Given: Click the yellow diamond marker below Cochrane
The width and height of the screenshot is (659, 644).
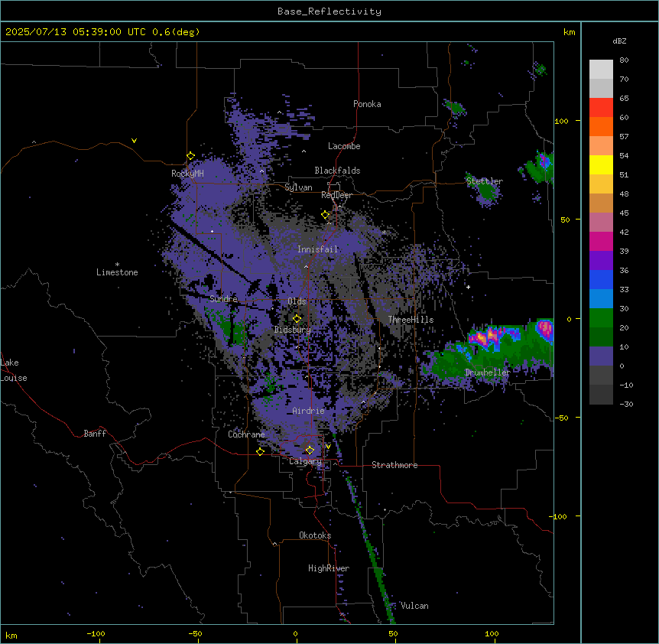Looking at the screenshot, I should click(x=260, y=451).
